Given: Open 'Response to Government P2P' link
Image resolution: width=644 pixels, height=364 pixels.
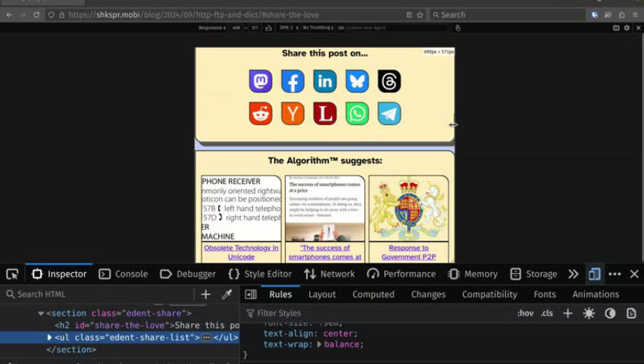Looking at the screenshot, I should click(x=408, y=252).
